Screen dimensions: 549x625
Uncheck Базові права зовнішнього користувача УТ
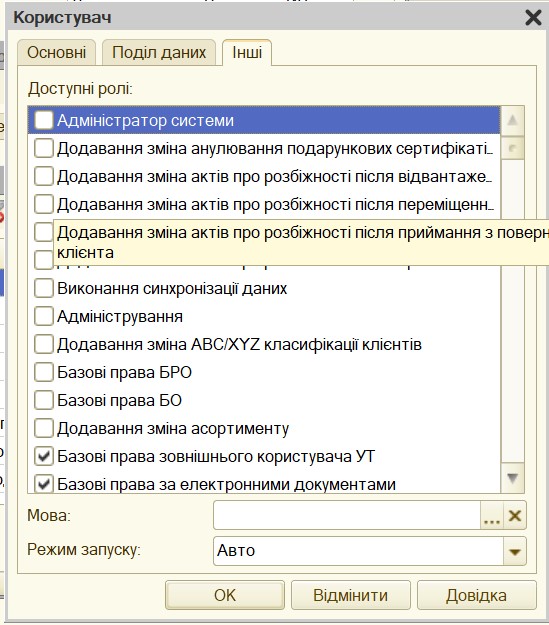click(x=43, y=456)
